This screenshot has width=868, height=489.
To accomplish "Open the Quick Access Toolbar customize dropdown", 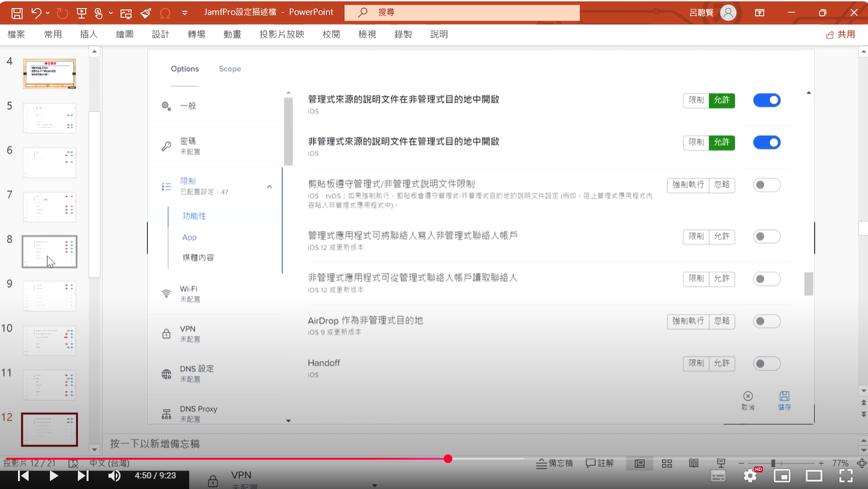I will click(185, 13).
